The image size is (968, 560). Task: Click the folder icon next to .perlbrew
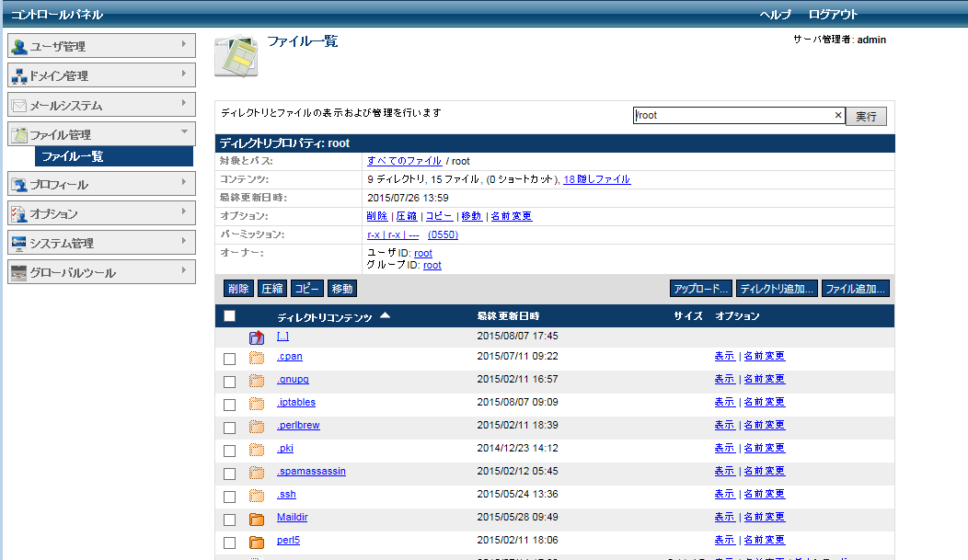[257, 427]
